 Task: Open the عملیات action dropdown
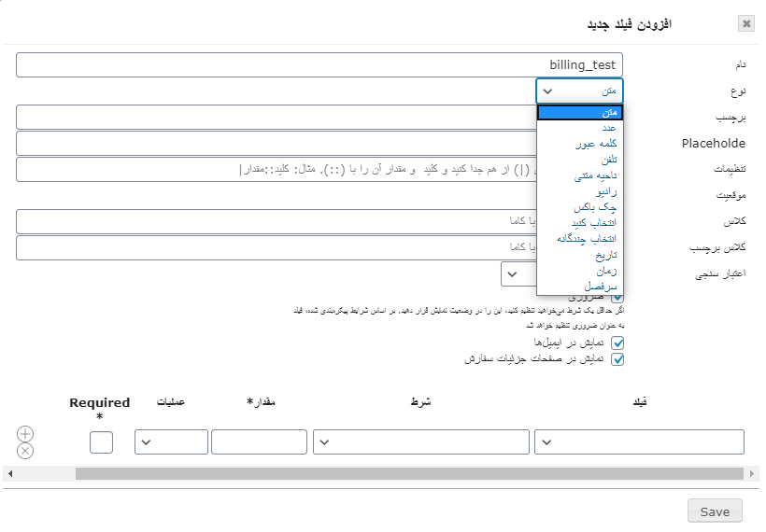(171, 442)
